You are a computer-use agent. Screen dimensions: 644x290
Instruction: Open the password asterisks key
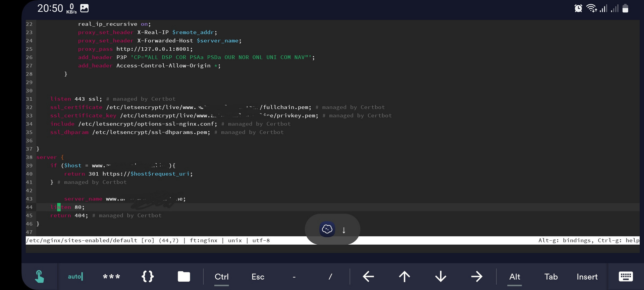pyautogui.click(x=111, y=277)
